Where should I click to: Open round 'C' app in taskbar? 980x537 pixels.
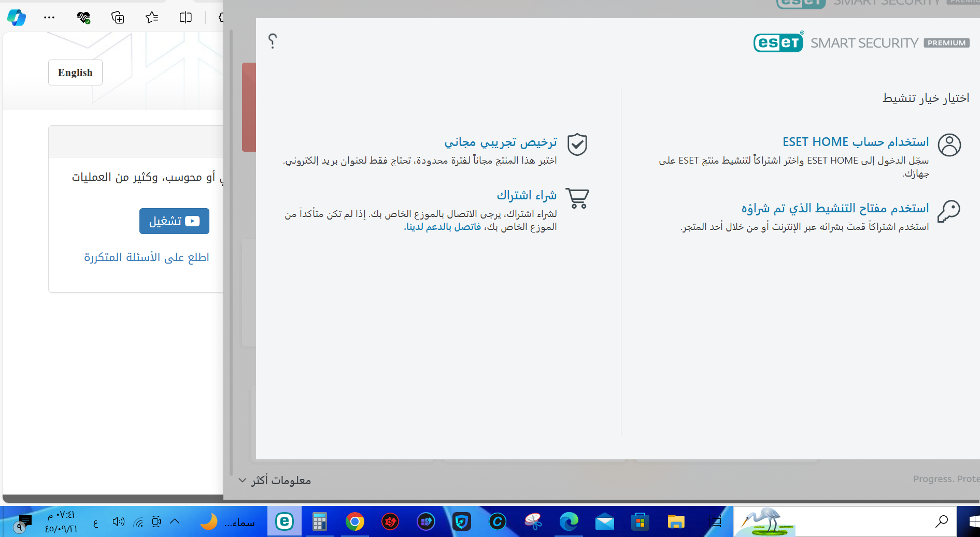(498, 521)
